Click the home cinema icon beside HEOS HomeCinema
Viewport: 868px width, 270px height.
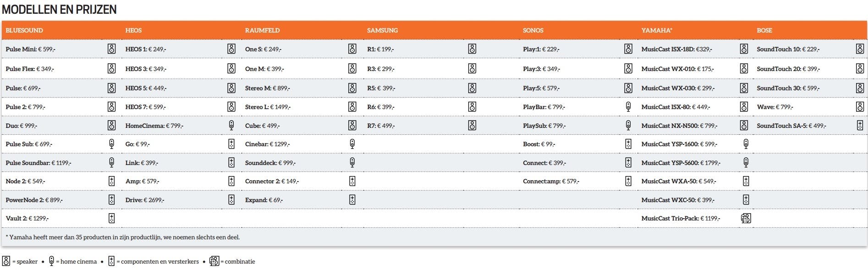tap(231, 126)
